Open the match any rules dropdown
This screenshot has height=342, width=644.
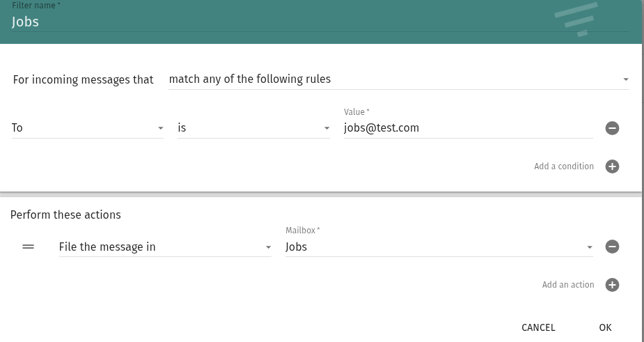[x=390, y=79]
